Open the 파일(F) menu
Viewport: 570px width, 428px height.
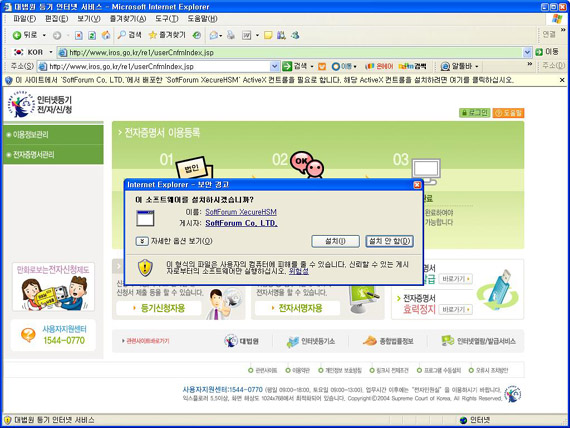pyautogui.click(x=24, y=18)
